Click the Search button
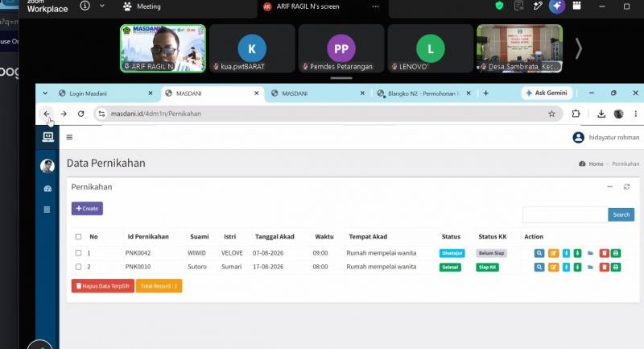The image size is (644, 349). [x=621, y=214]
